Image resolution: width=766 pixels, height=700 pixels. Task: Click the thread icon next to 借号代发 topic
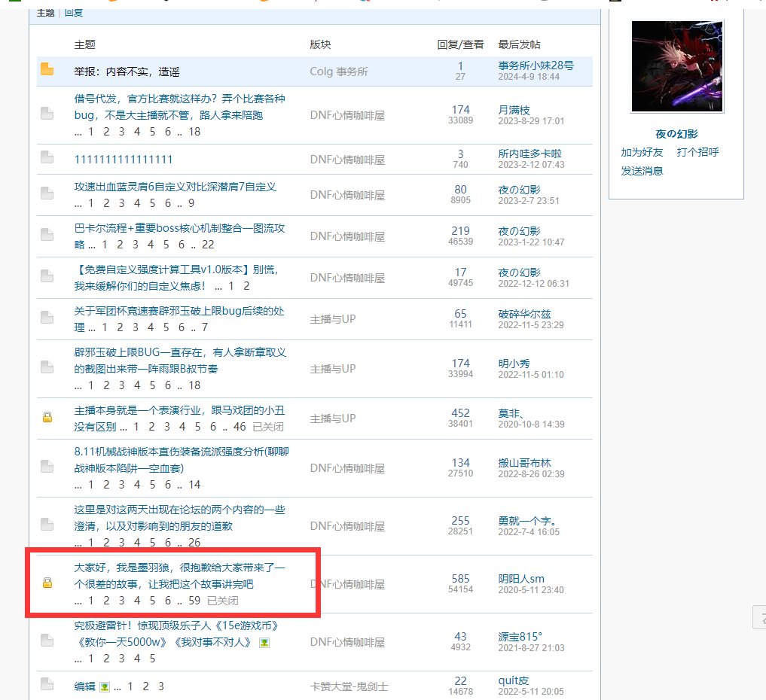tap(47, 114)
